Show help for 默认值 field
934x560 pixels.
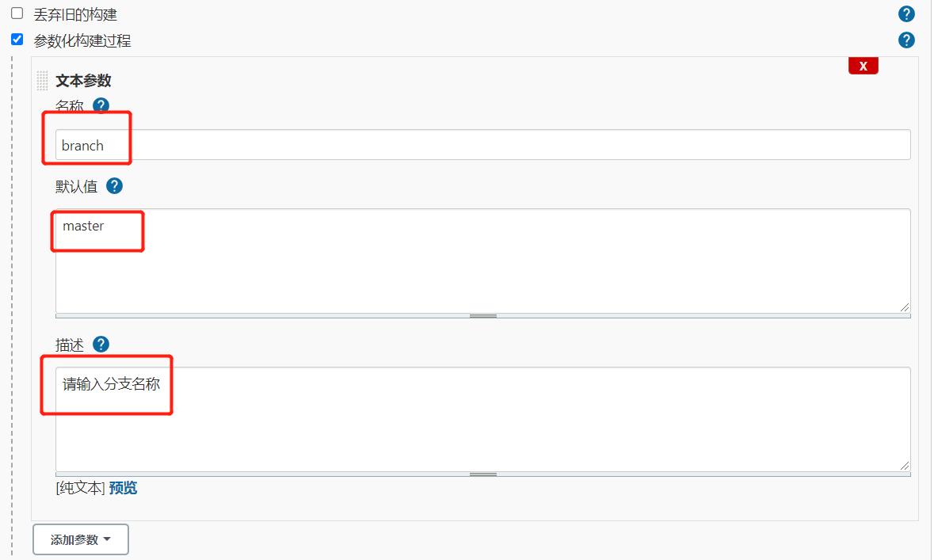[x=114, y=186]
